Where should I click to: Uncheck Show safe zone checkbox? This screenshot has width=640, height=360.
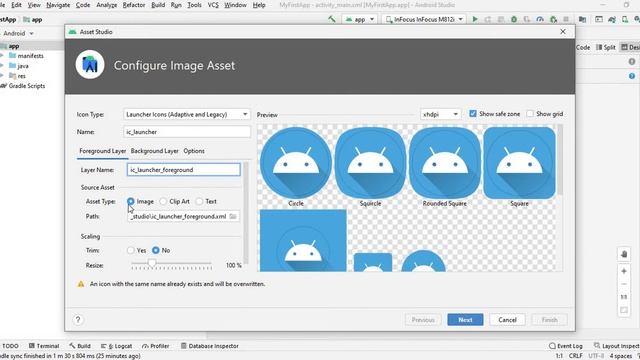point(473,114)
